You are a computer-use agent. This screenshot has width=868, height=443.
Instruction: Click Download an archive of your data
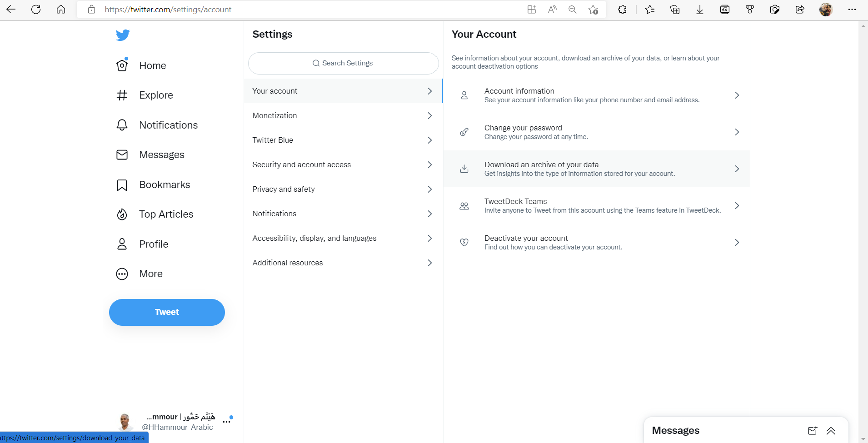541,164
